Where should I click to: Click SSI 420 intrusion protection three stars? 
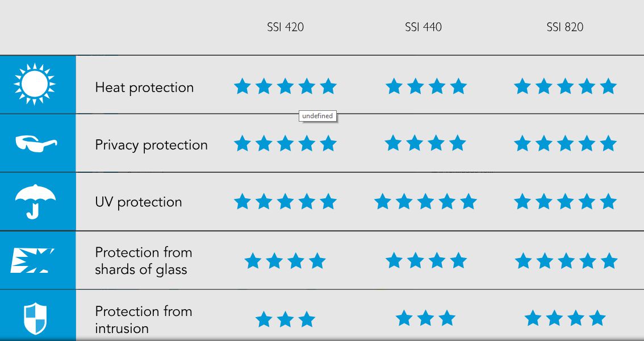pyautogui.click(x=285, y=319)
